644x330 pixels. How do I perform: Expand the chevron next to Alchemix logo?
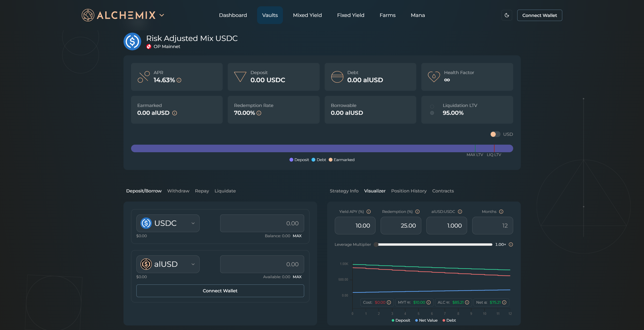click(x=162, y=15)
